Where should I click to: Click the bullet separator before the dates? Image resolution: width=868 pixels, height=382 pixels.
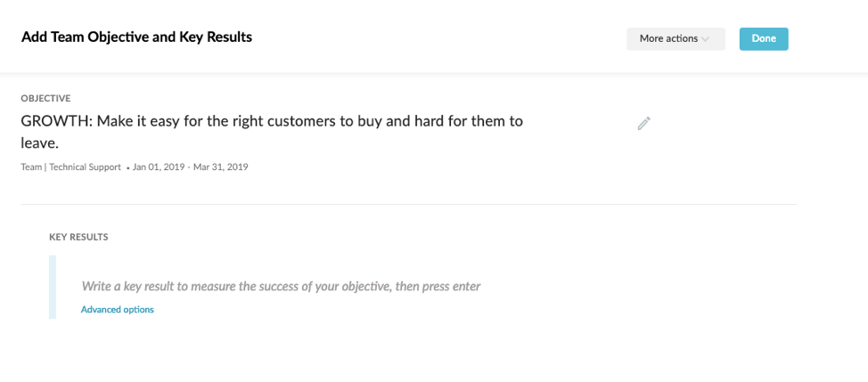point(127,167)
